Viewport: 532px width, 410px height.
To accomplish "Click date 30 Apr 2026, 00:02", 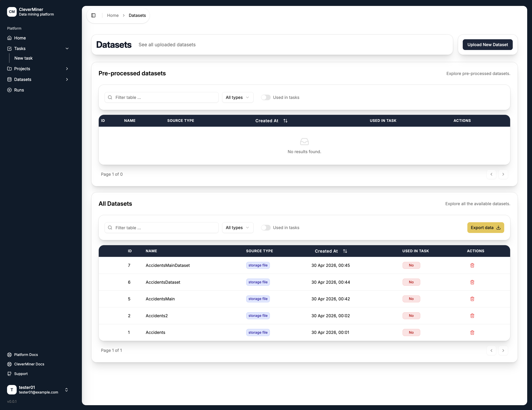I will [x=330, y=316].
